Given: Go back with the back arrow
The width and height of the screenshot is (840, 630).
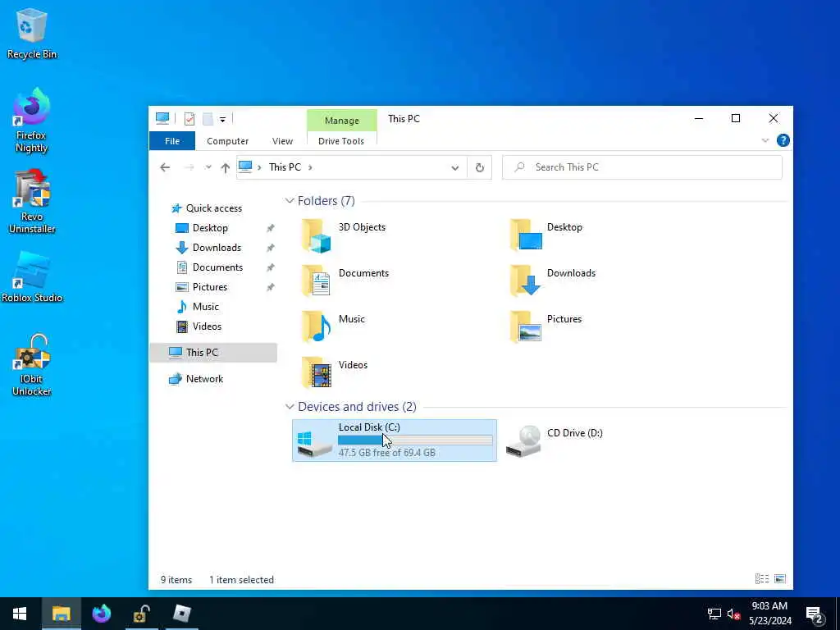Looking at the screenshot, I should [x=165, y=167].
